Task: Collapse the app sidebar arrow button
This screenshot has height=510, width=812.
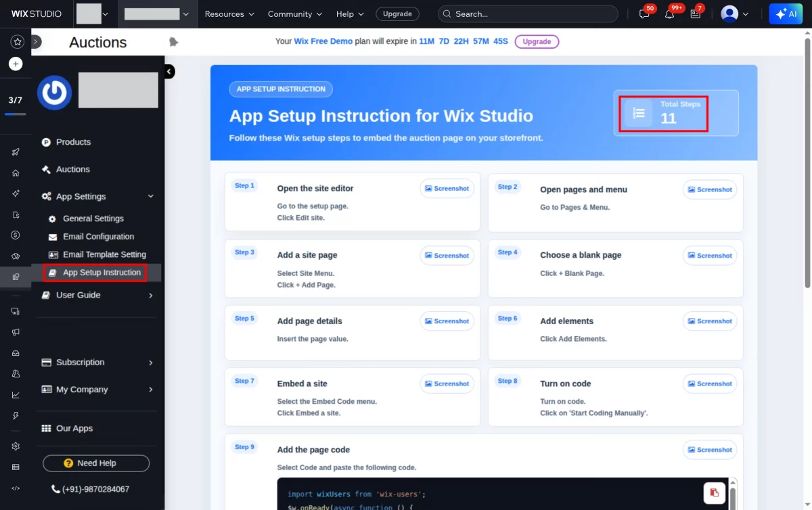Action: 169,71
